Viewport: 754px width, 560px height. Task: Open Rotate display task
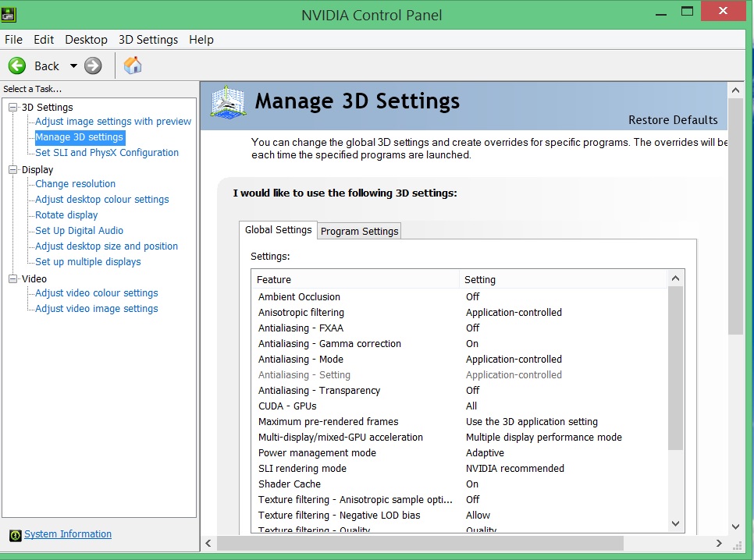click(x=66, y=214)
